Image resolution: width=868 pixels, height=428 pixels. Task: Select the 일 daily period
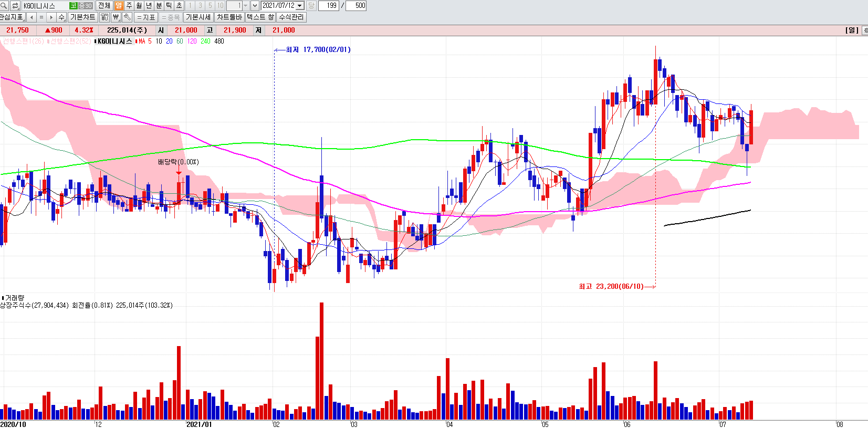click(119, 6)
